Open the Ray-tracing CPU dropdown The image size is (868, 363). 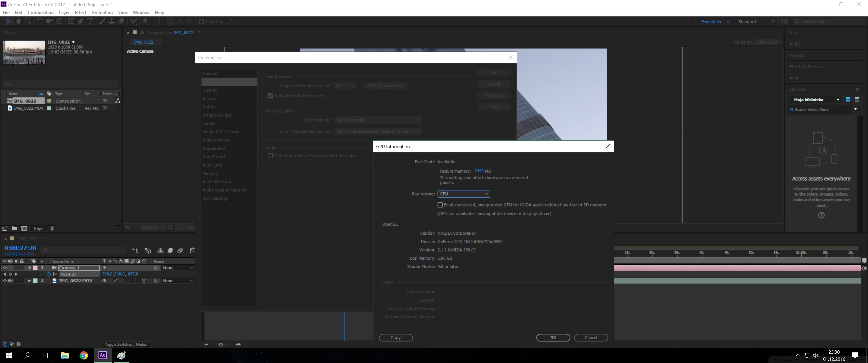[x=463, y=194]
